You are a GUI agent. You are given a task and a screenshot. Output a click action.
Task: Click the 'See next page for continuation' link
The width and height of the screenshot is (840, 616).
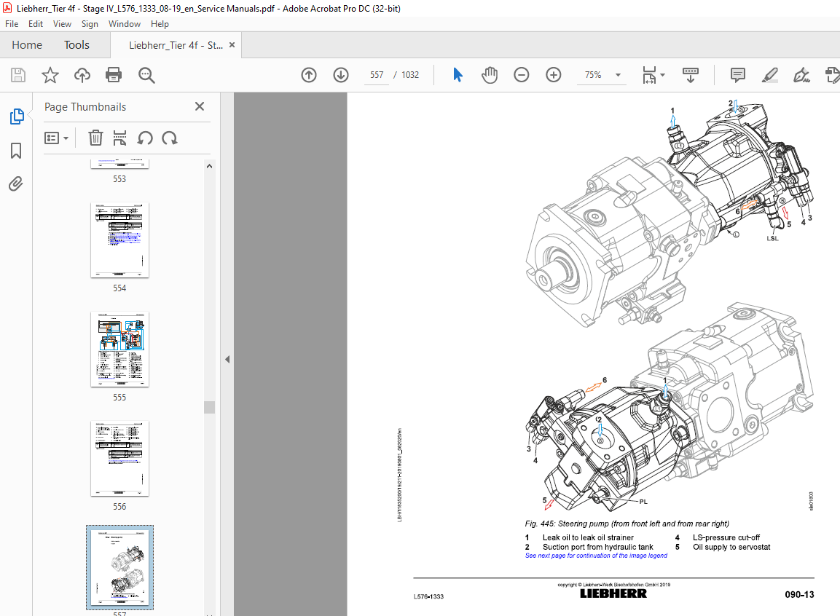click(x=596, y=556)
